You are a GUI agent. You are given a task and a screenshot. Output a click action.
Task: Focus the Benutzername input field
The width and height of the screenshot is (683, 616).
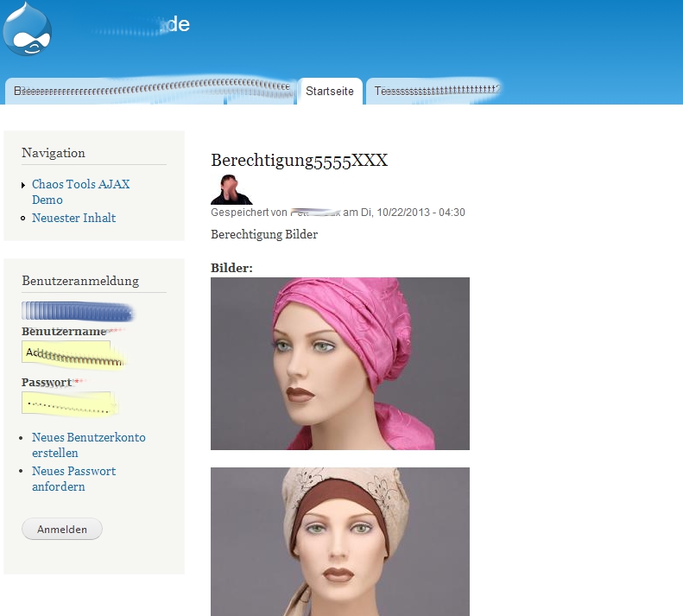coord(66,352)
